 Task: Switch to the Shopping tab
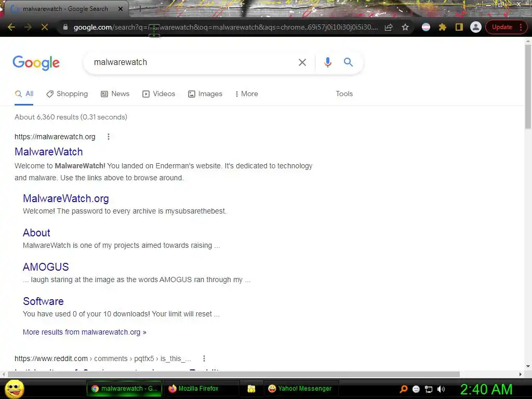[x=67, y=94]
